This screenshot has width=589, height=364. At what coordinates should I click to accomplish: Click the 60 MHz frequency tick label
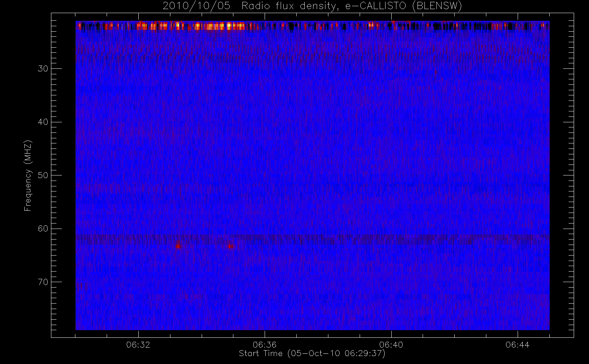(43, 229)
